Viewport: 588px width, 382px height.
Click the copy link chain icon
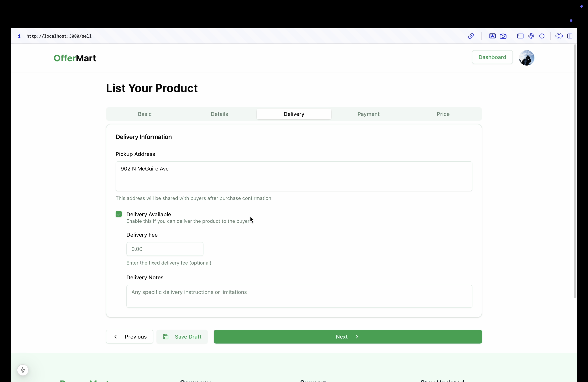471,36
